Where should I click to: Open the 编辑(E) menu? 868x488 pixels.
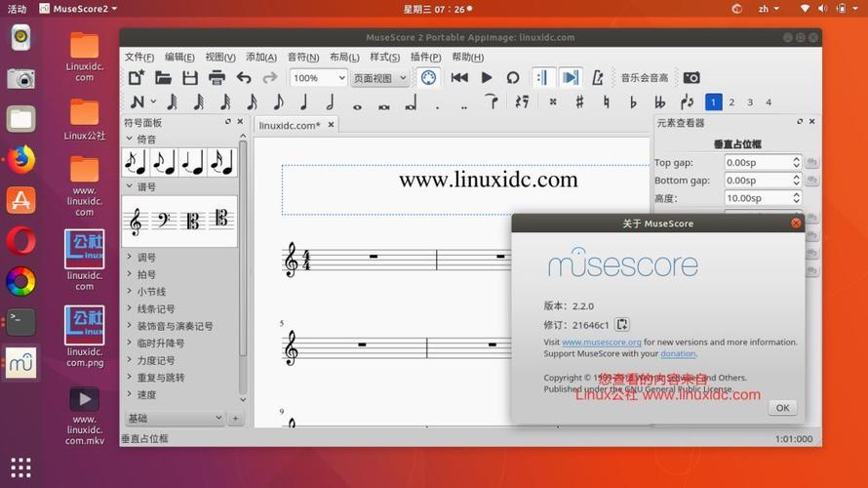pyautogui.click(x=179, y=57)
